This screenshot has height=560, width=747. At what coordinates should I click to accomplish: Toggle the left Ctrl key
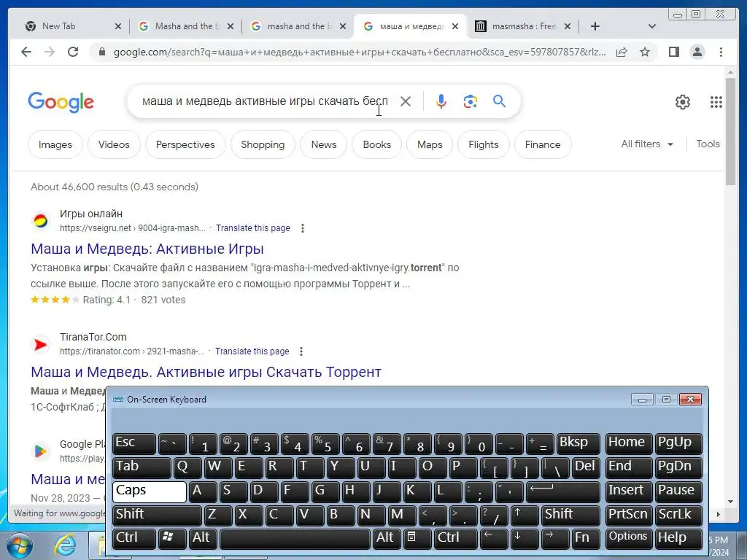tap(134, 538)
